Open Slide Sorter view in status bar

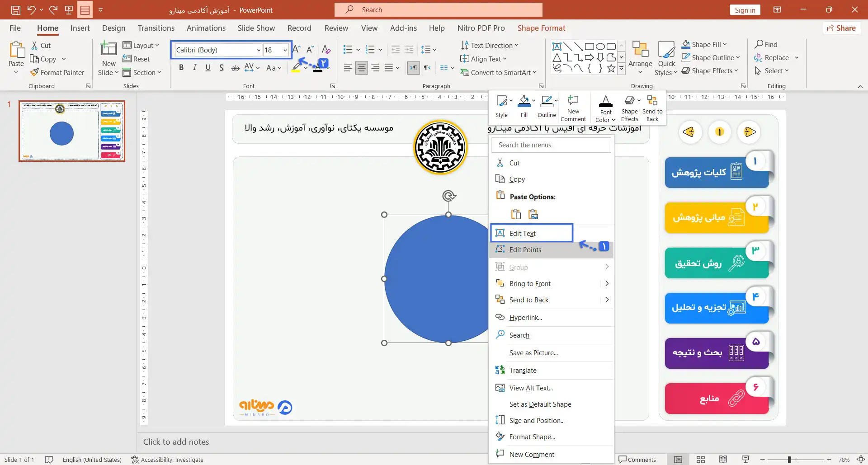tap(701, 460)
